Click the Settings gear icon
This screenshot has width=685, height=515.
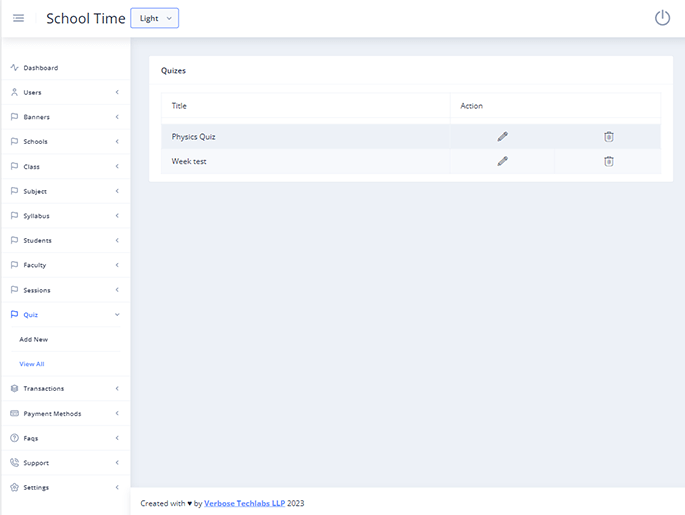pyautogui.click(x=14, y=487)
